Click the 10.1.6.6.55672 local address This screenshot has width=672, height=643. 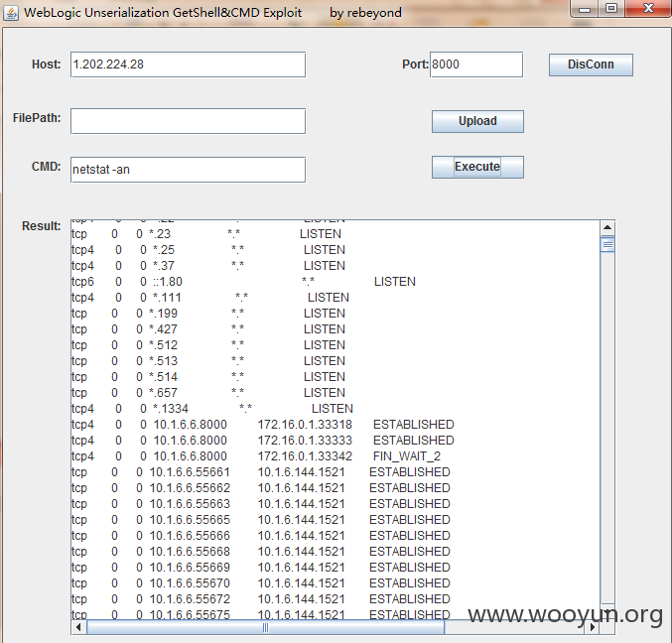point(190,599)
